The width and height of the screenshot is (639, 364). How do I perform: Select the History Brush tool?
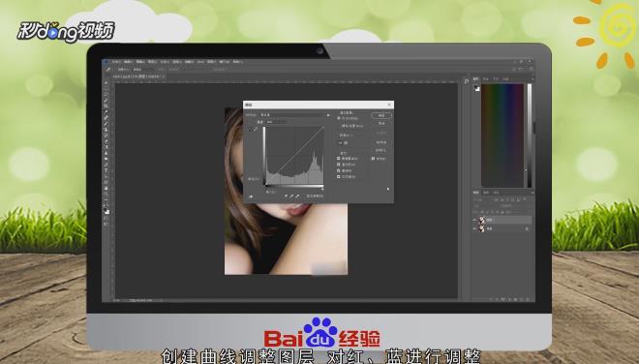point(106,135)
